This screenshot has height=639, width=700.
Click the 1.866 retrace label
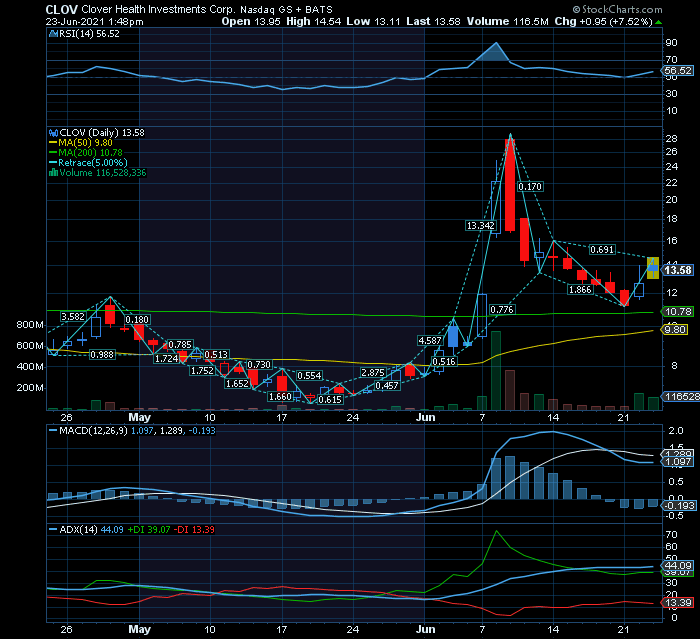pyautogui.click(x=580, y=290)
